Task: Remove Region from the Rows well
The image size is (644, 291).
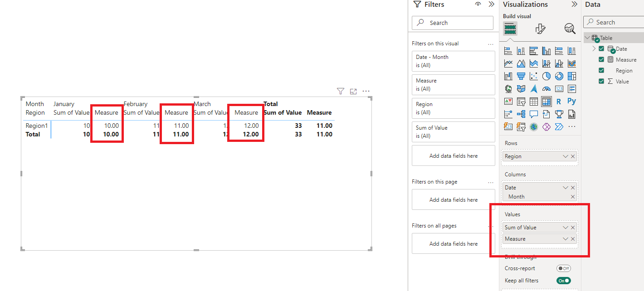Action: point(573,156)
